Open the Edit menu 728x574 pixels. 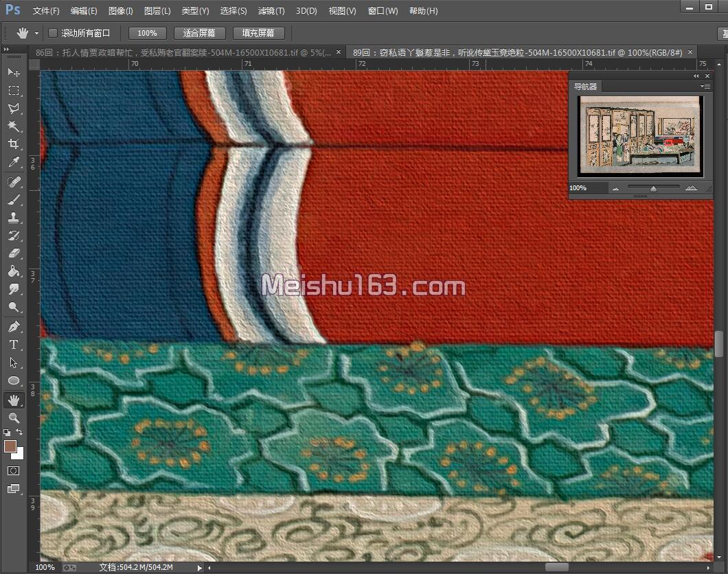click(x=84, y=11)
